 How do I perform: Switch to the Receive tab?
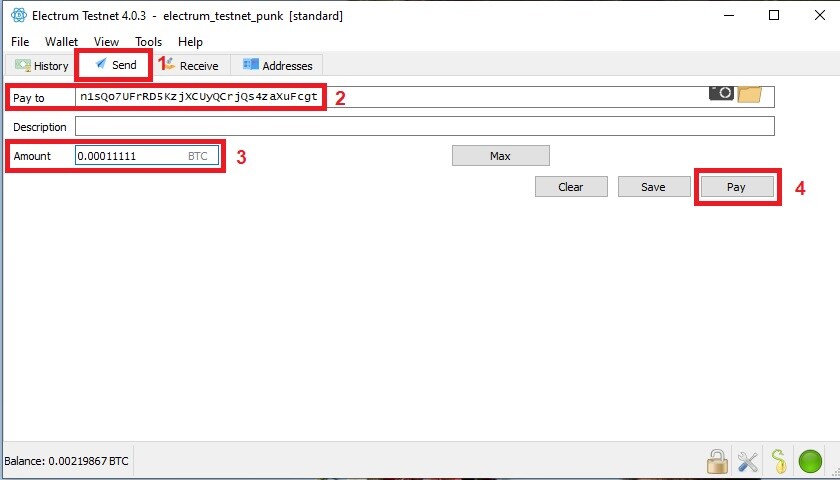pos(191,65)
